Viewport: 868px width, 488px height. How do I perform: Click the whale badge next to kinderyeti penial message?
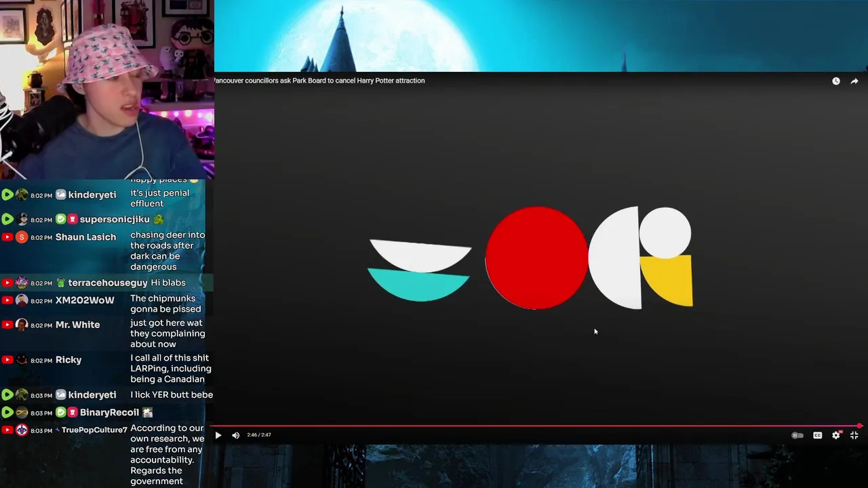[61, 195]
